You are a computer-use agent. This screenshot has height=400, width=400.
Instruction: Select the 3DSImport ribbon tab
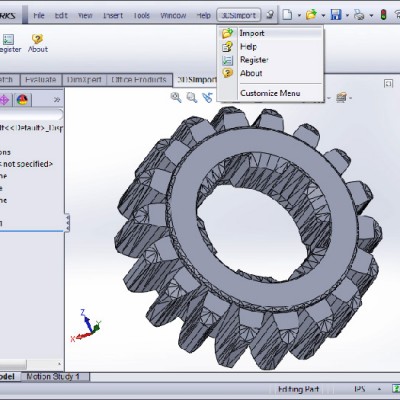(197, 80)
